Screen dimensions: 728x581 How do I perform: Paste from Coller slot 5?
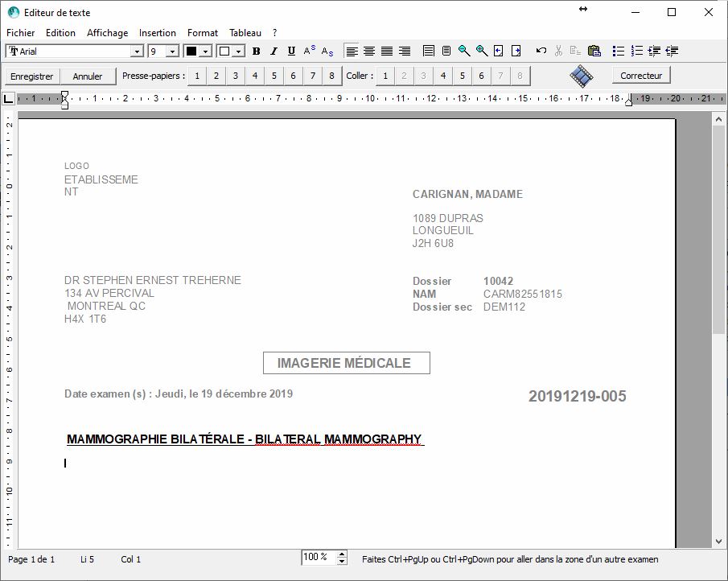(x=463, y=76)
